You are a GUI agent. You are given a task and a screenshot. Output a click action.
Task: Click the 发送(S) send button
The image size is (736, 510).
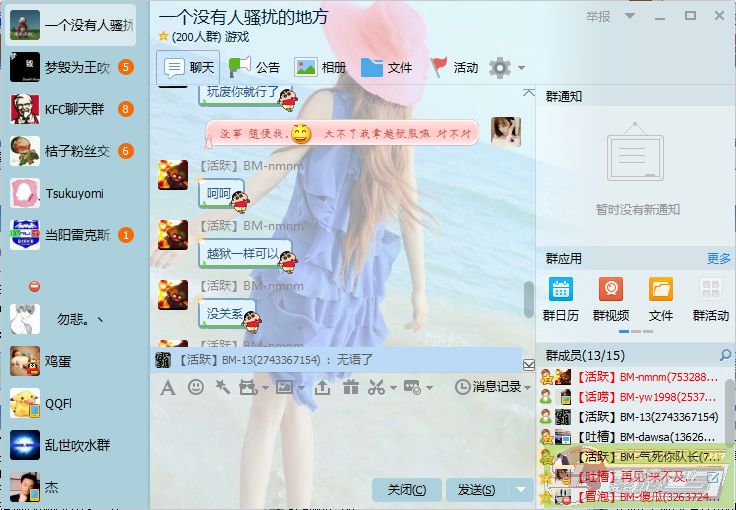pos(476,490)
